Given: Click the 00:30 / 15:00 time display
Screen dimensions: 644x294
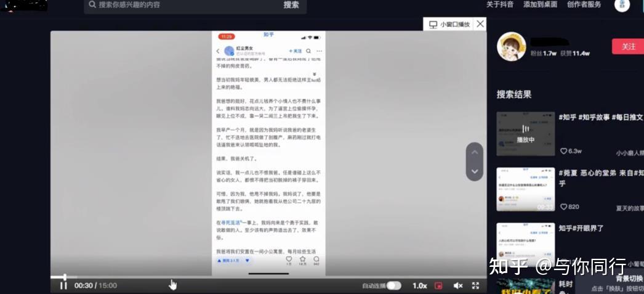Looking at the screenshot, I should [95, 285].
